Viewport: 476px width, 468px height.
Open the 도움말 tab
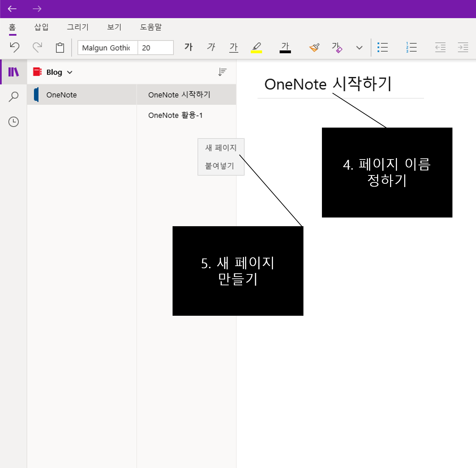point(151,27)
